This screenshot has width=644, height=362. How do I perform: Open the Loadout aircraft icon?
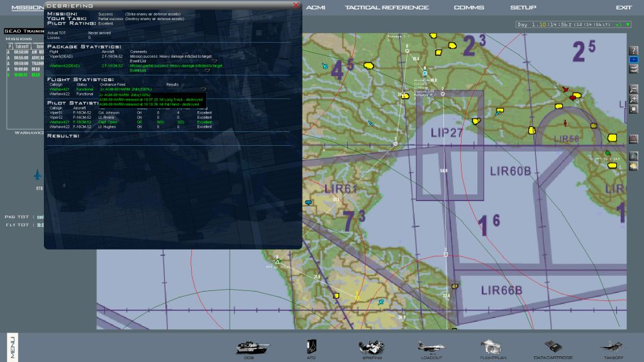click(431, 348)
